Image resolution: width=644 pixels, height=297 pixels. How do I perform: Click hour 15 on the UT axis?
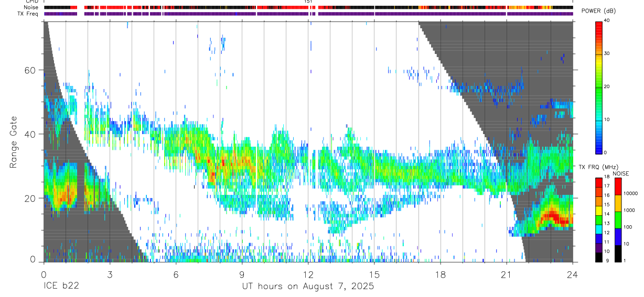(374, 274)
